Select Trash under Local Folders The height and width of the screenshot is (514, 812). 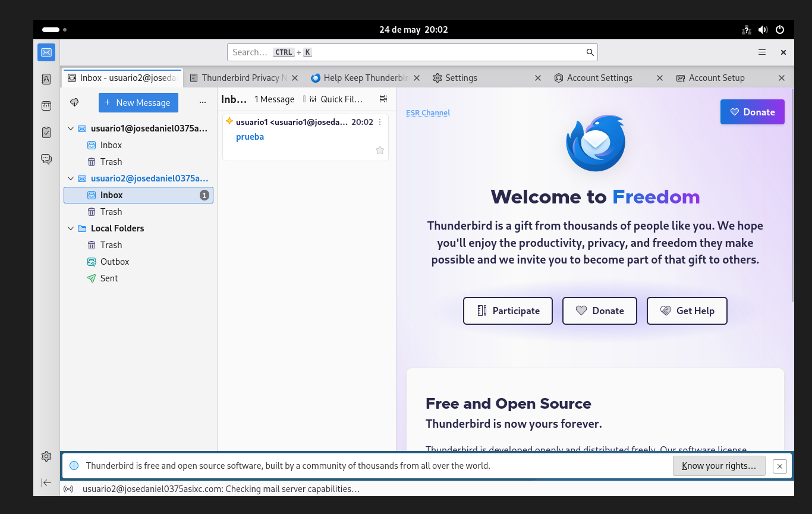tap(139, 245)
